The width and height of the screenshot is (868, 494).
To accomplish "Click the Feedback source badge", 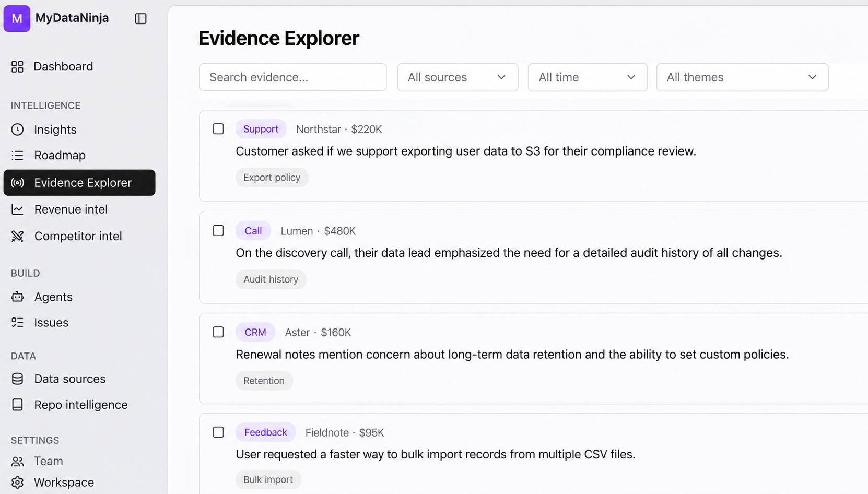I will pyautogui.click(x=265, y=432).
